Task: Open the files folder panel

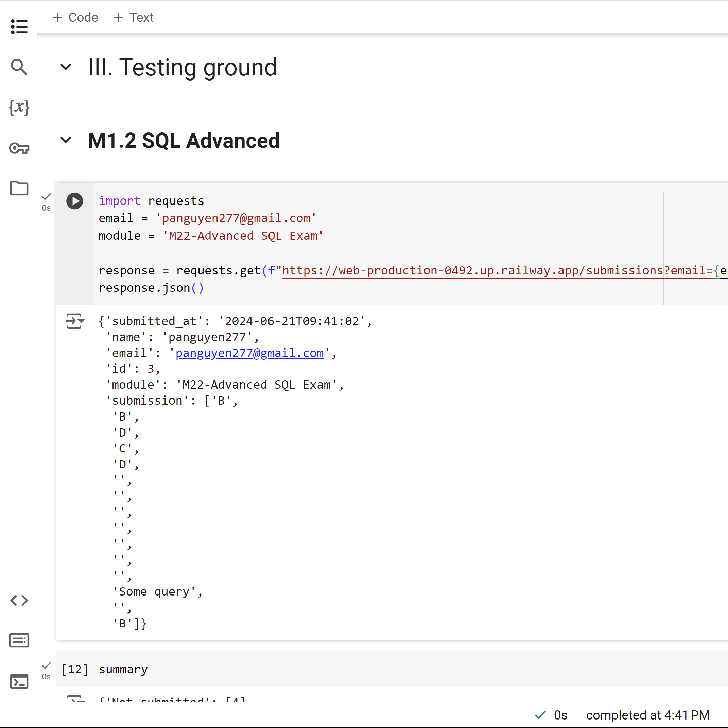Action: [19, 188]
